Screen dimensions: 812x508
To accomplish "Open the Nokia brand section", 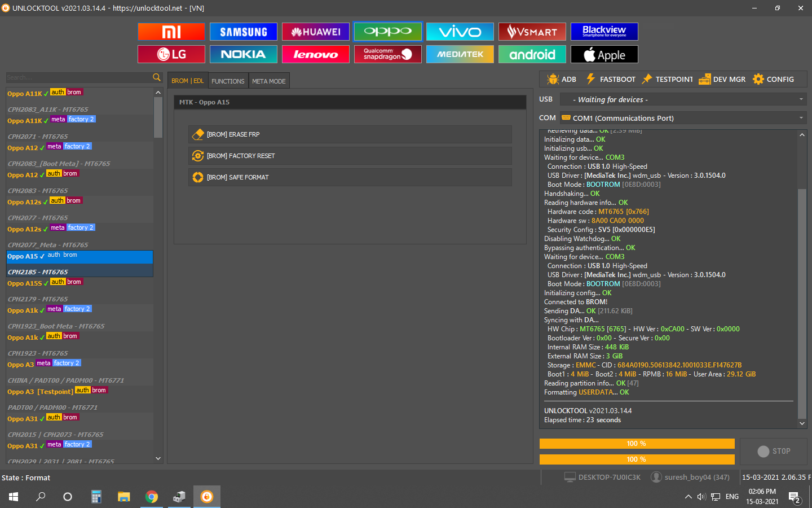I will (244, 54).
